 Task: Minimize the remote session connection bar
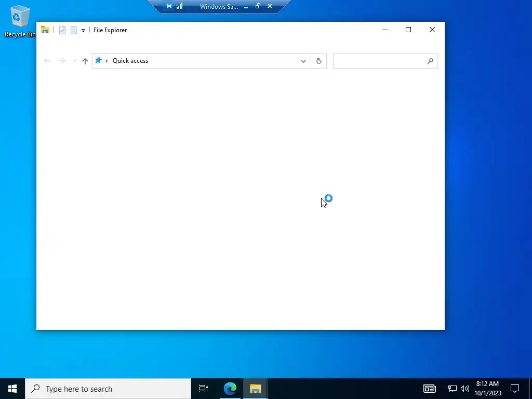(x=246, y=6)
